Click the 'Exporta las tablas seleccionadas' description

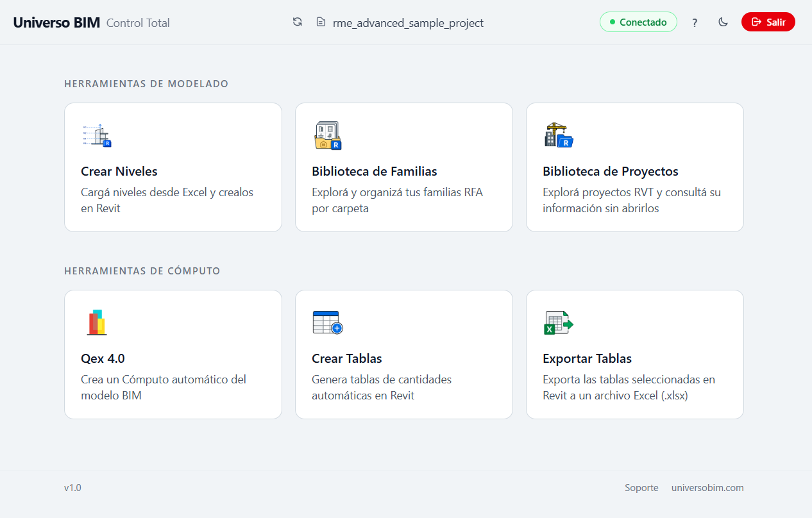click(629, 387)
